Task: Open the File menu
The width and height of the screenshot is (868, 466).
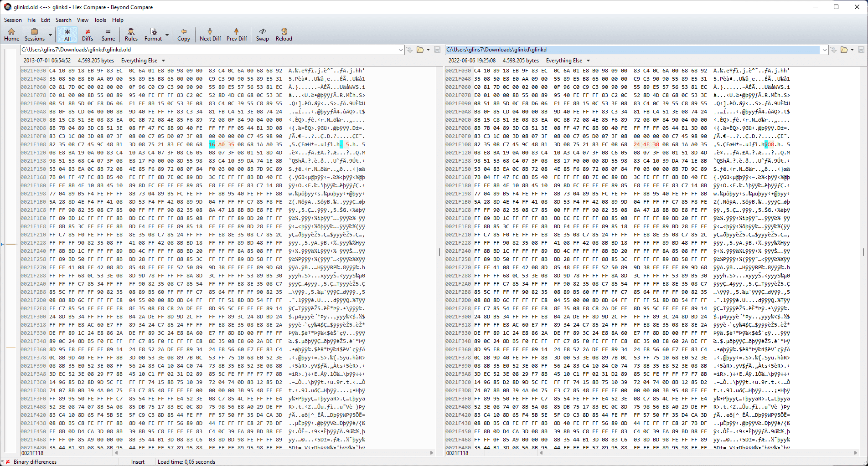Action: 31,20
